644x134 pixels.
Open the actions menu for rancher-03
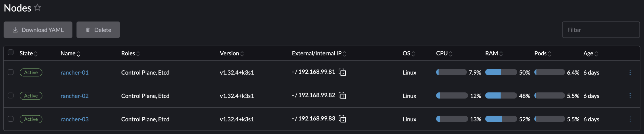(x=630, y=119)
